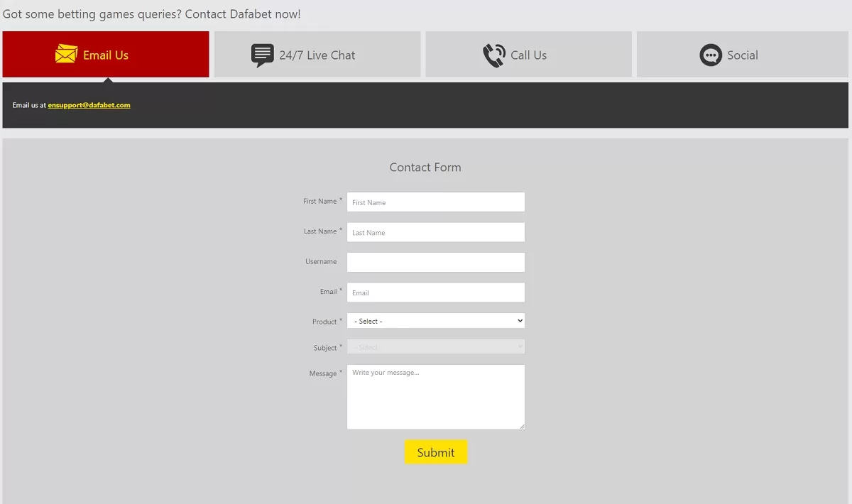Click the phone handset icon for Call Us
This screenshot has width=852, height=504.
494,55
